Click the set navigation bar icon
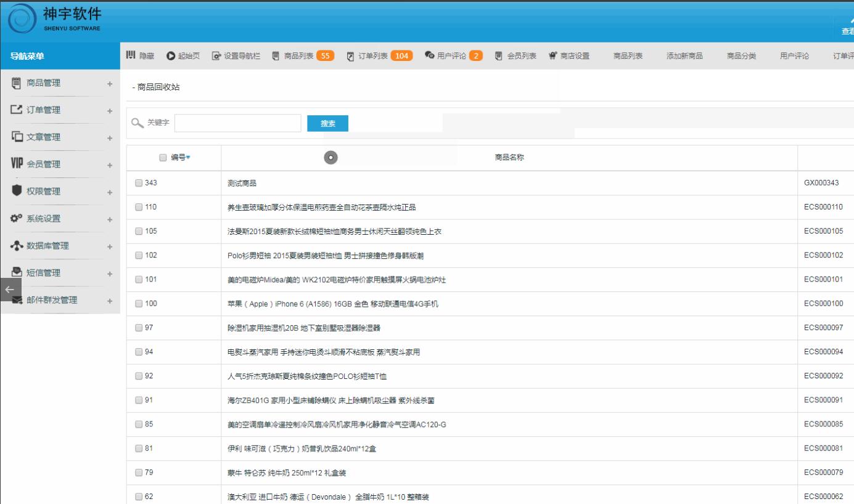The width and height of the screenshot is (854, 504). click(x=216, y=56)
